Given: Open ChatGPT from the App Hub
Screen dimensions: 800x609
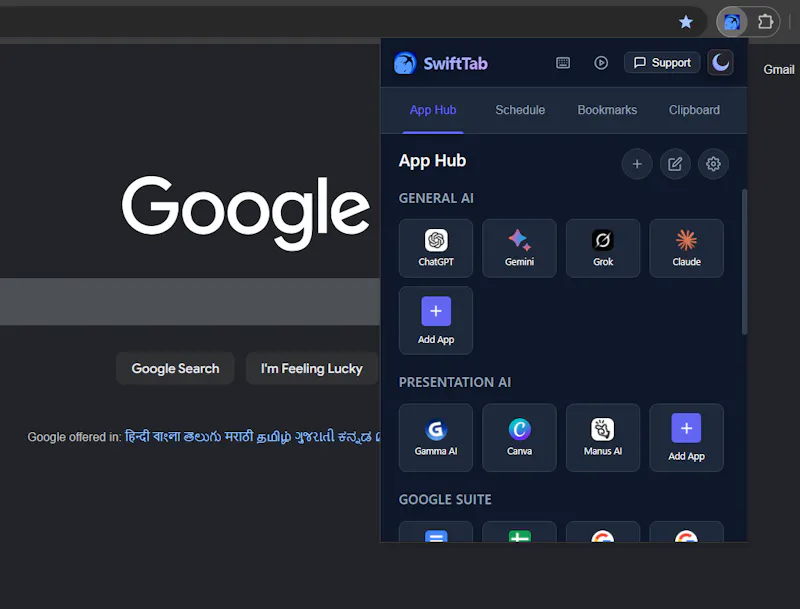Looking at the screenshot, I should tap(436, 248).
